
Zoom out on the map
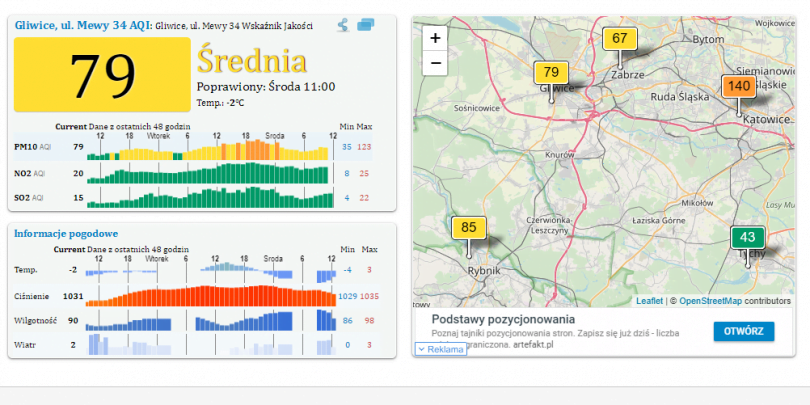(x=435, y=63)
